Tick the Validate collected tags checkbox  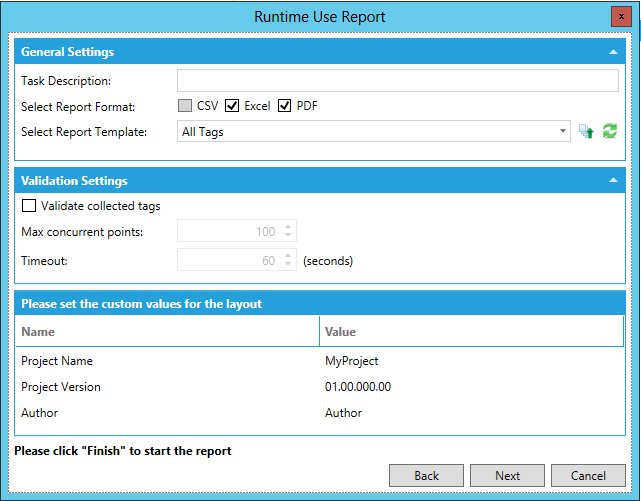(29, 206)
